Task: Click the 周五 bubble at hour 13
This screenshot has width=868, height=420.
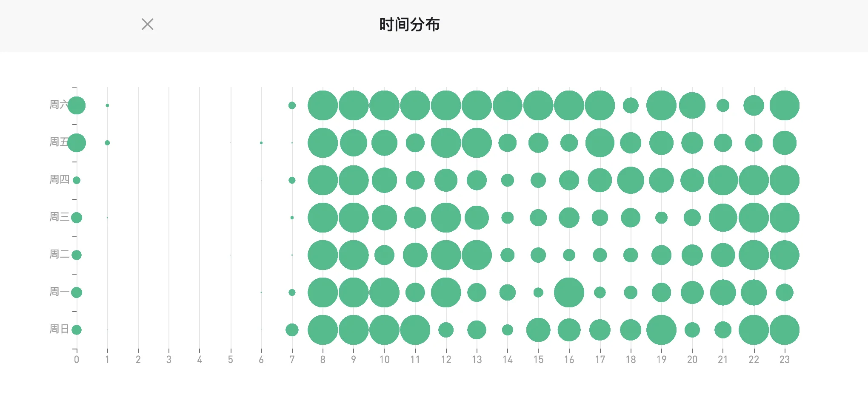Action: (477, 143)
